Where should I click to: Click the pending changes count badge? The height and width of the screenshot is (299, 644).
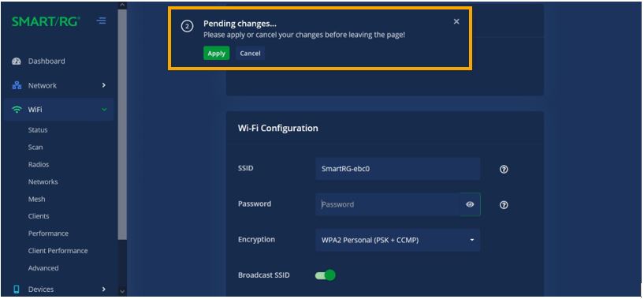pyautogui.click(x=187, y=27)
